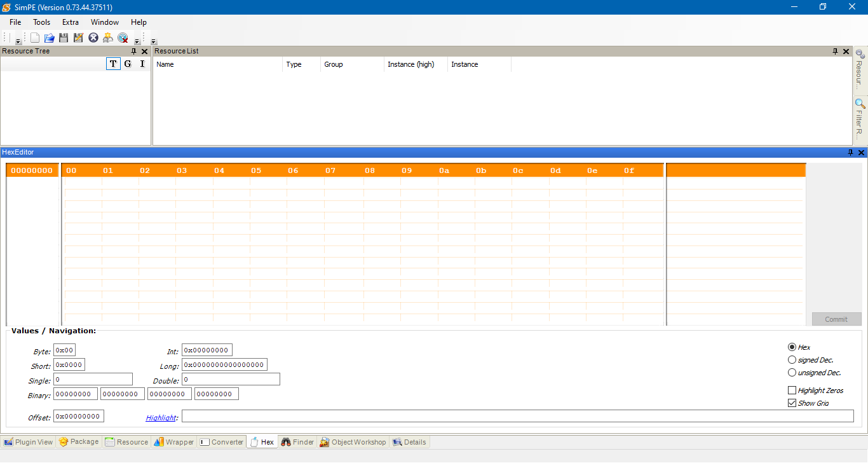This screenshot has width=868, height=463.
Task: Click the Instance (high) column header
Action: point(416,64)
